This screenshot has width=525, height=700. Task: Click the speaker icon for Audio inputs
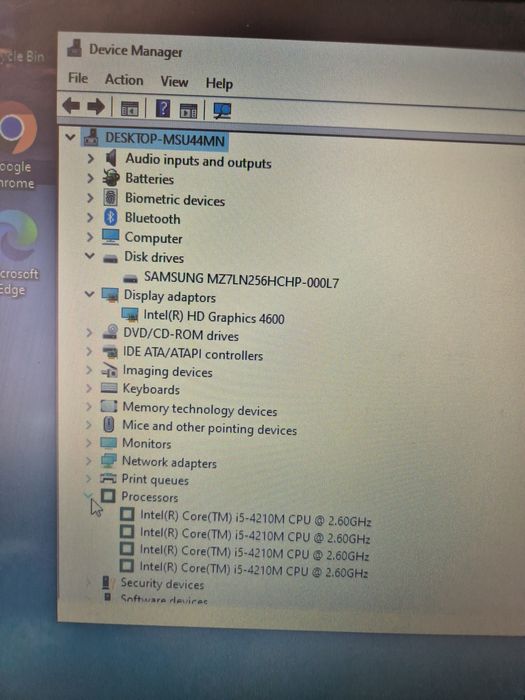pyautogui.click(x=111, y=158)
